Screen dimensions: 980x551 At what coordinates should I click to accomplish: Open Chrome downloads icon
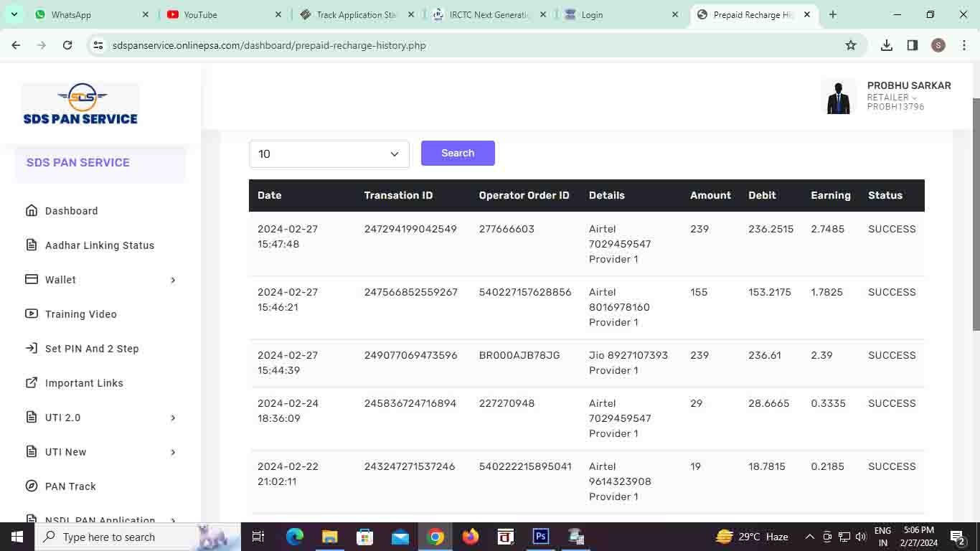[x=887, y=45]
